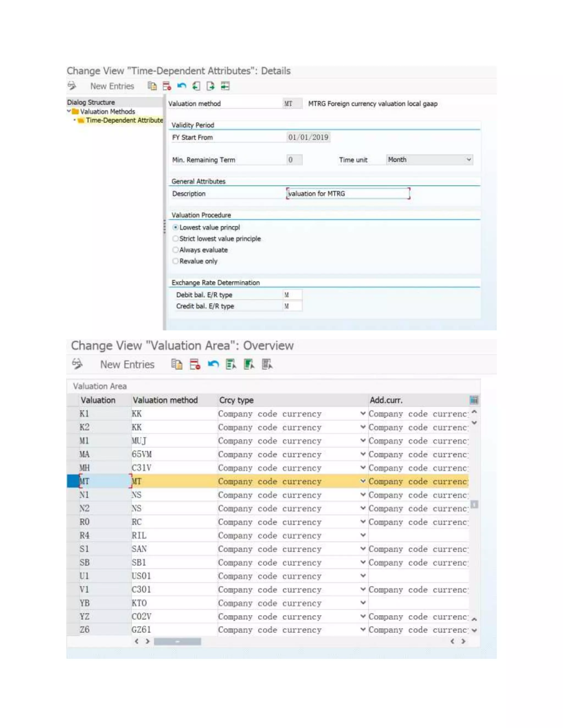The image size is (563, 728).
Task: Select Time-Dependent Attributes tree item
Action: coord(124,120)
